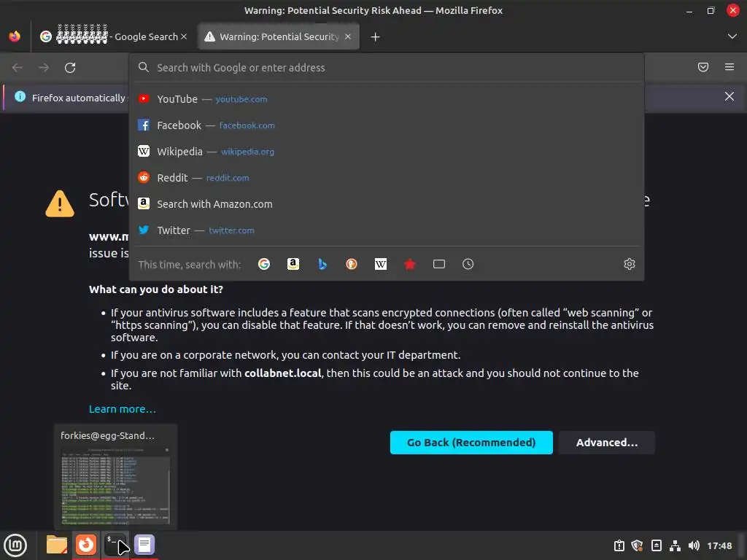Switch to the Google Search tab

(113, 36)
